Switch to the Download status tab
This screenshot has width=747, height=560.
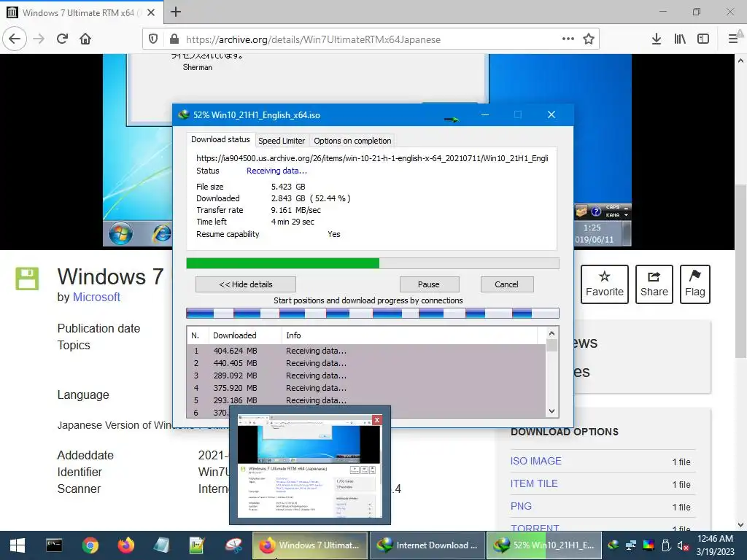pyautogui.click(x=220, y=139)
